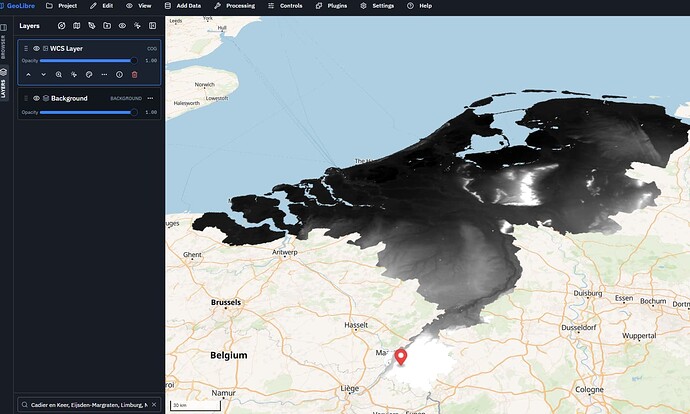Move WCS Layer up with the chevron
690x414 pixels.
click(x=29, y=75)
